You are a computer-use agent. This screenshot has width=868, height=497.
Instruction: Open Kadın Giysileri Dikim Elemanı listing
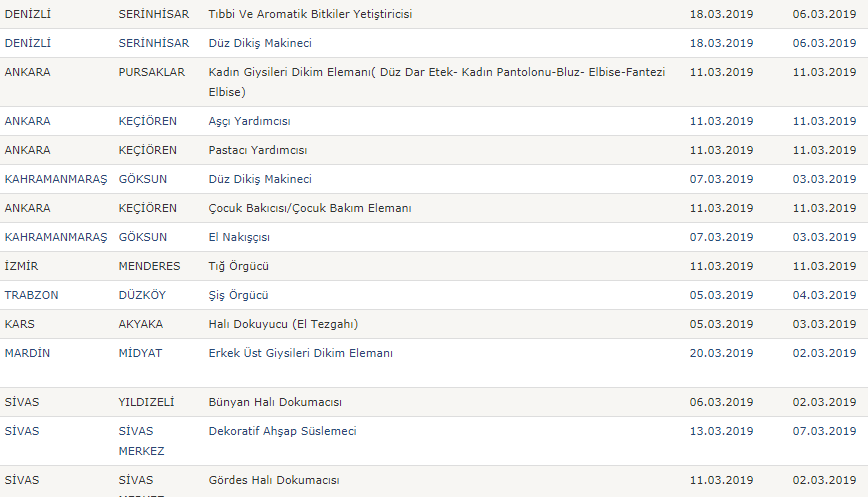point(436,72)
